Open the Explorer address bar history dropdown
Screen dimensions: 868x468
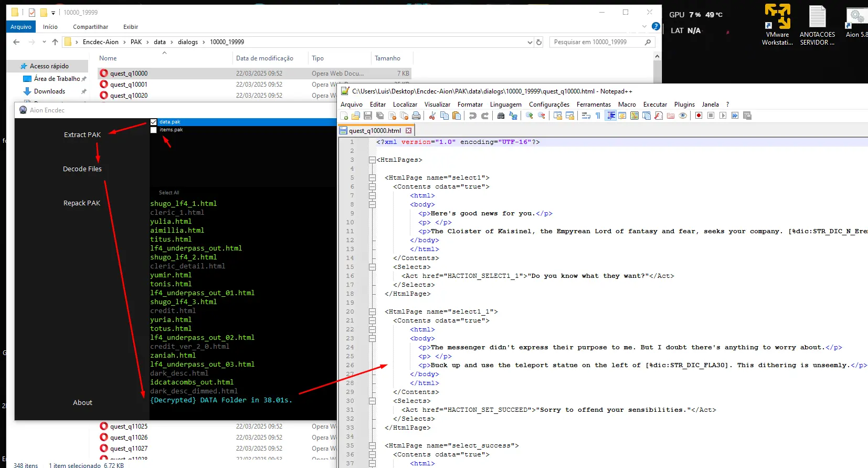point(530,42)
